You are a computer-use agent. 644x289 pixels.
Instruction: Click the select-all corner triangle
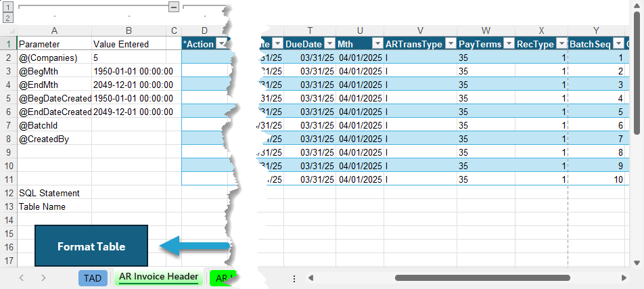[x=11, y=31]
